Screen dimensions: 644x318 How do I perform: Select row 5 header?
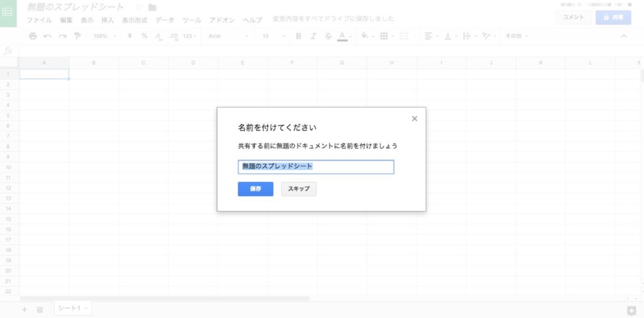click(x=9, y=116)
